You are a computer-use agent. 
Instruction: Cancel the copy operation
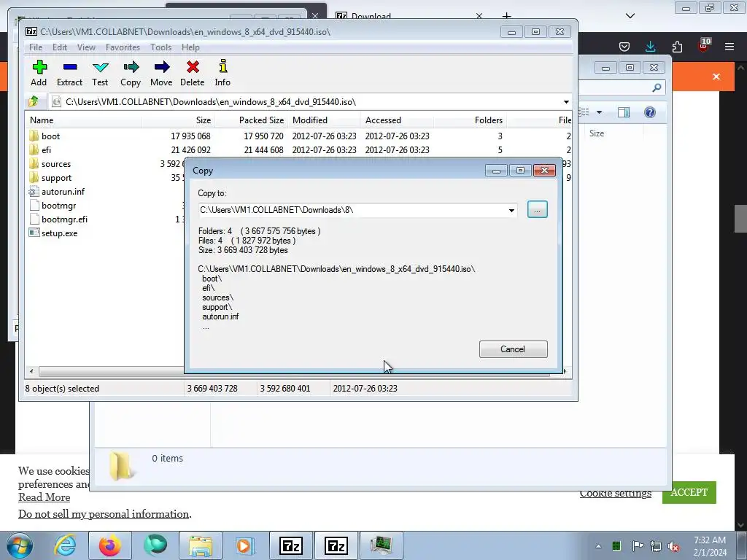click(513, 349)
